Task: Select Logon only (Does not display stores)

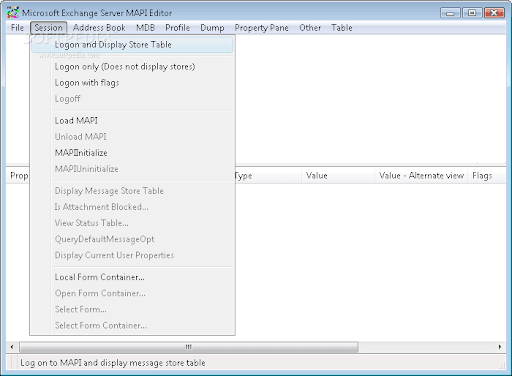Action: pyautogui.click(x=133, y=67)
